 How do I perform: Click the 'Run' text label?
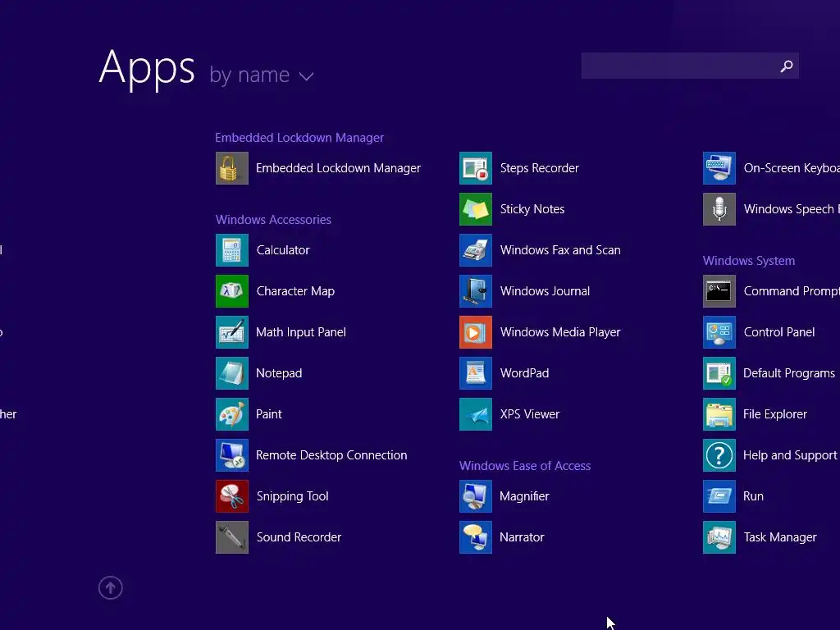pos(753,496)
